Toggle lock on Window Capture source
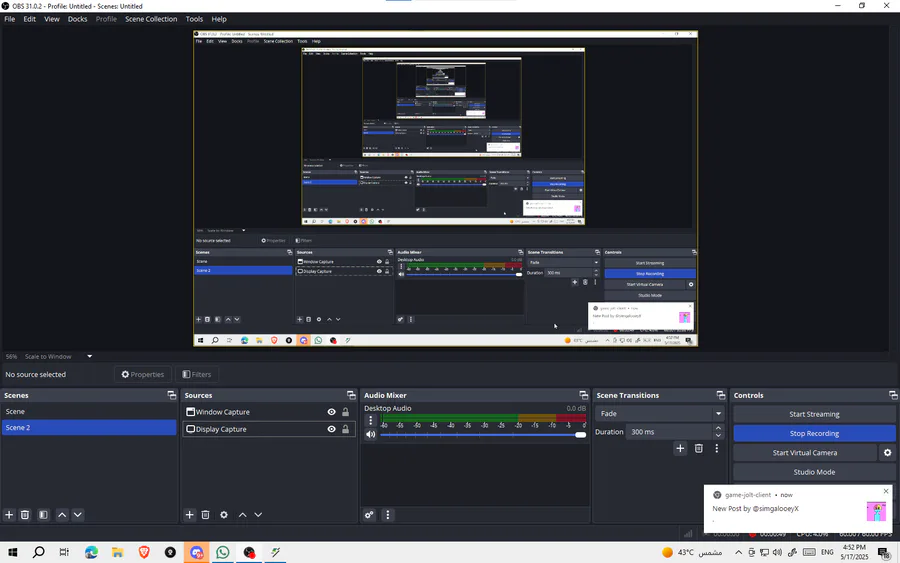 346,412
